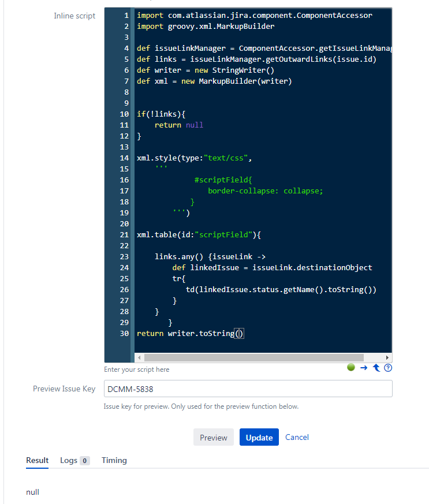Click the Preview button
The height and width of the screenshot is (504, 429).
point(214,437)
